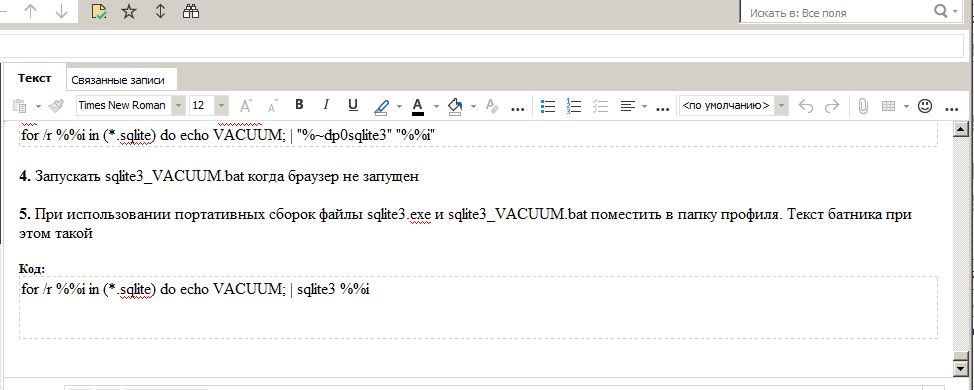This screenshot has height=390, width=974.
Task: Click the smiley emoji icon
Action: 925,106
